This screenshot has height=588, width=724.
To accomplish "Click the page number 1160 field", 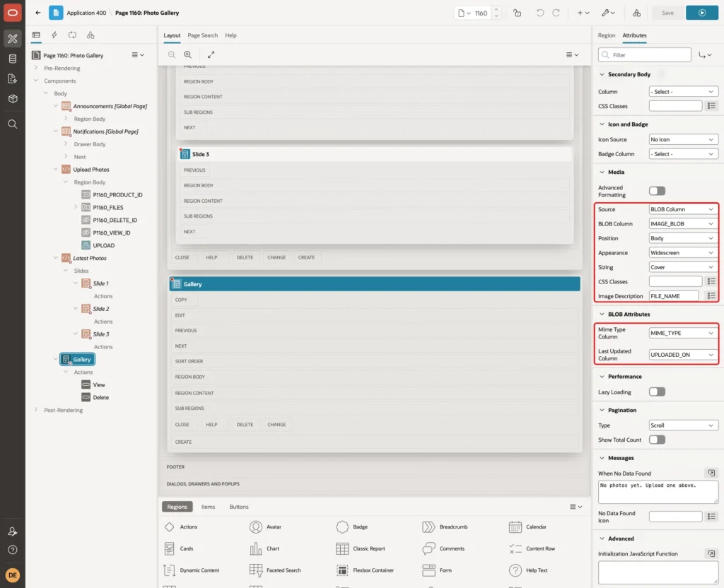I will (x=481, y=13).
